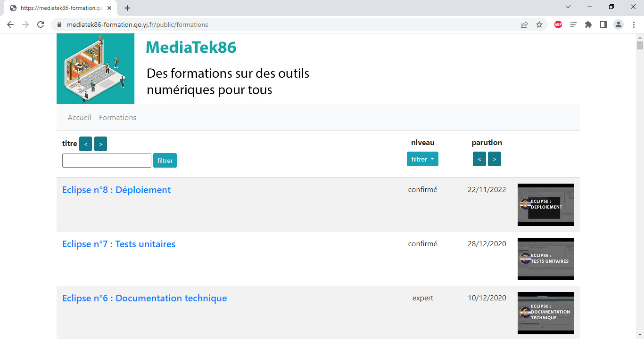The width and height of the screenshot is (644, 339).
Task: View site information via lock icon
Action: 59,24
